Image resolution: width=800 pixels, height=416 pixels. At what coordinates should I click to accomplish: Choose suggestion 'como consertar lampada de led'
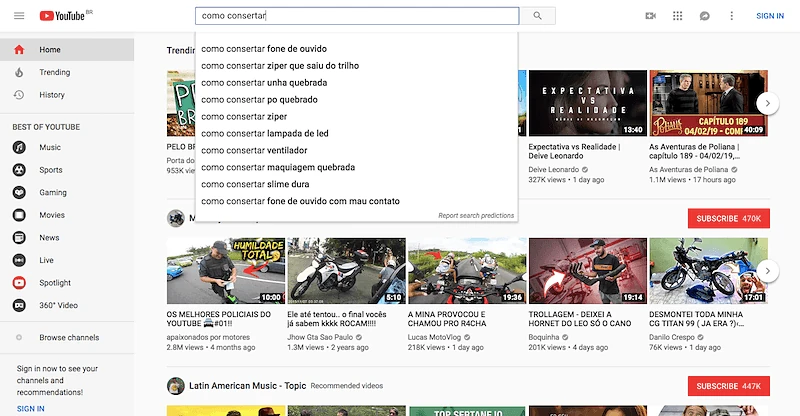click(356, 133)
